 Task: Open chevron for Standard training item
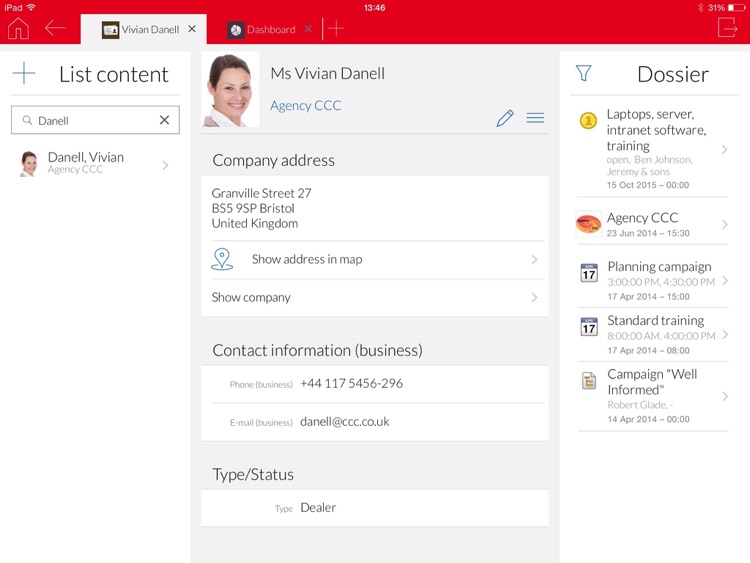725,334
